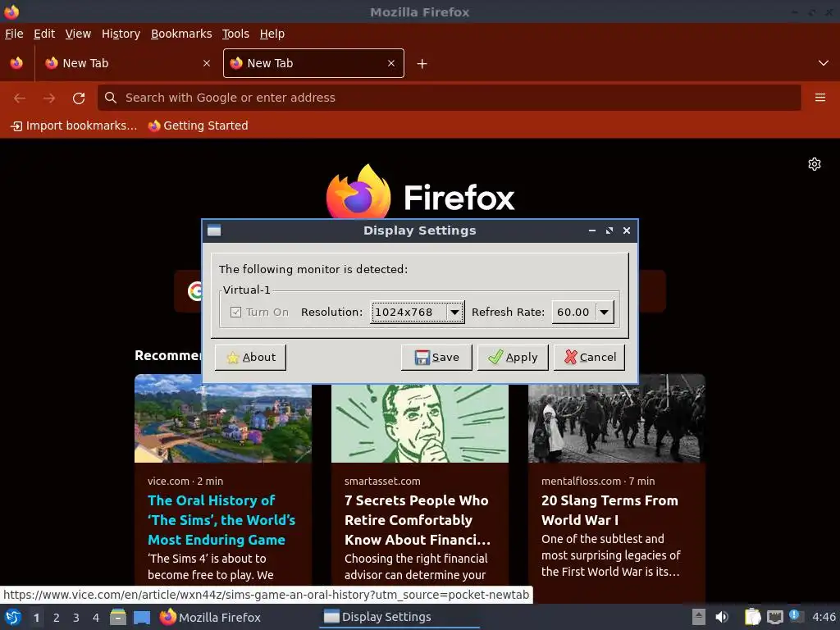Click Firefox icon in title bar corner

pos(11,11)
